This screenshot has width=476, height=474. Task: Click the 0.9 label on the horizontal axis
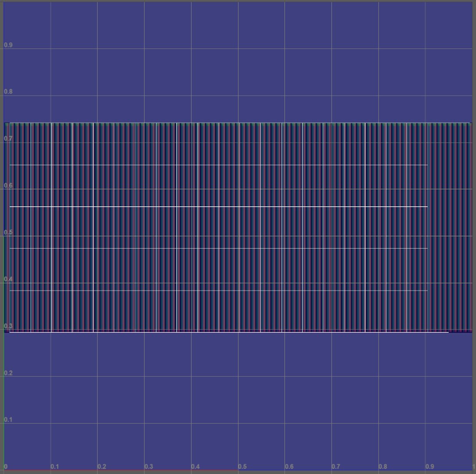[x=429, y=467]
